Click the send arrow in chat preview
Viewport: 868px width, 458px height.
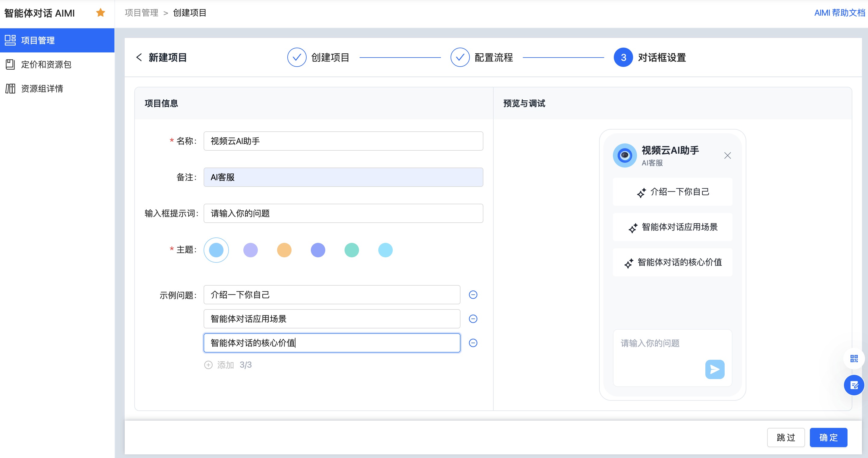715,369
